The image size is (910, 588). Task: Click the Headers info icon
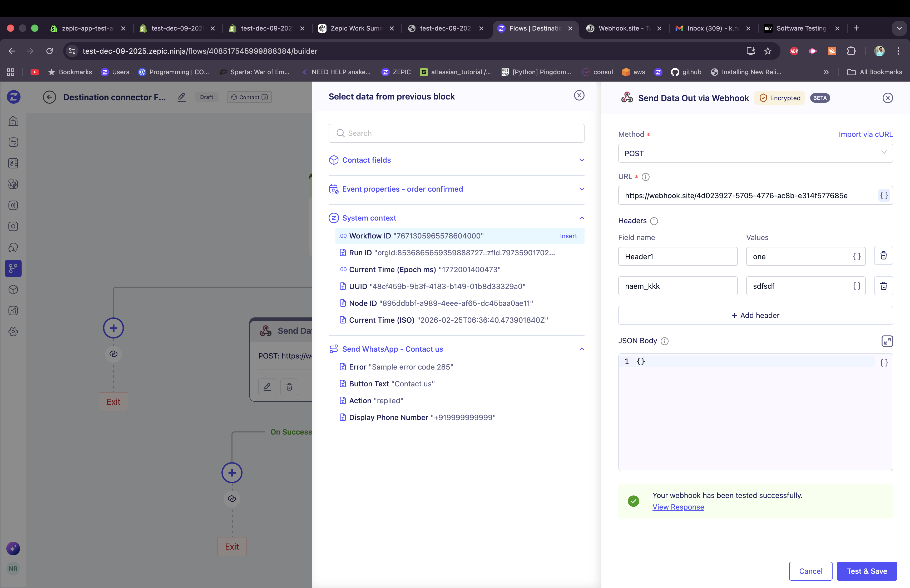point(654,221)
